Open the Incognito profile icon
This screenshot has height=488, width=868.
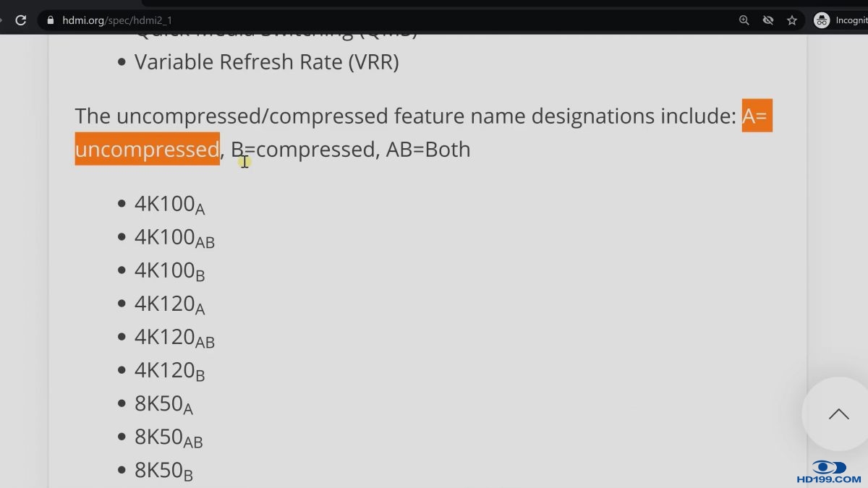(x=822, y=20)
